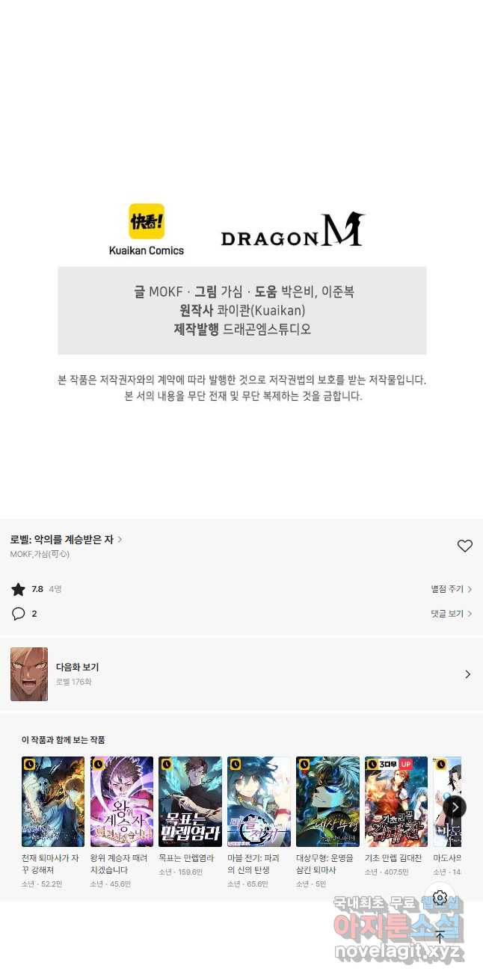Click the Kuaikan Comics logo
This screenshot has width=483, height=980.
(x=147, y=229)
